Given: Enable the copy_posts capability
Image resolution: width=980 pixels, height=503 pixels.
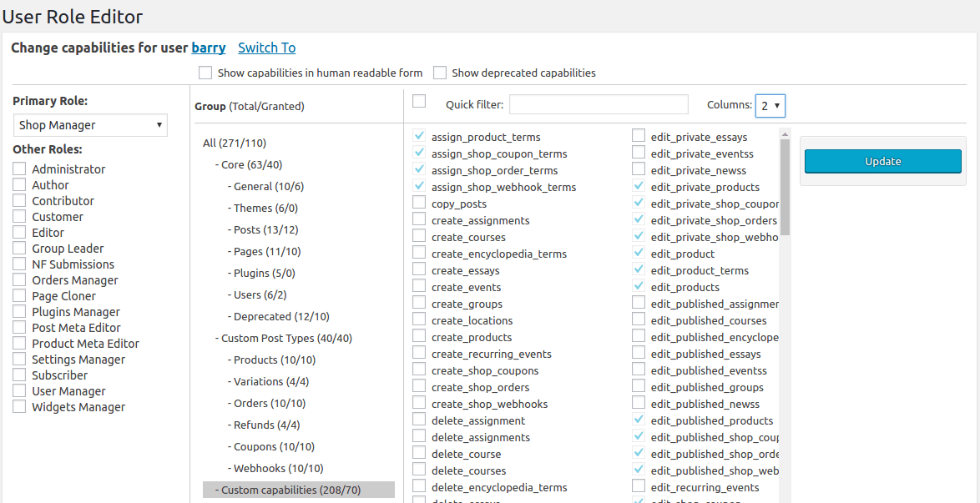Looking at the screenshot, I should coord(418,204).
